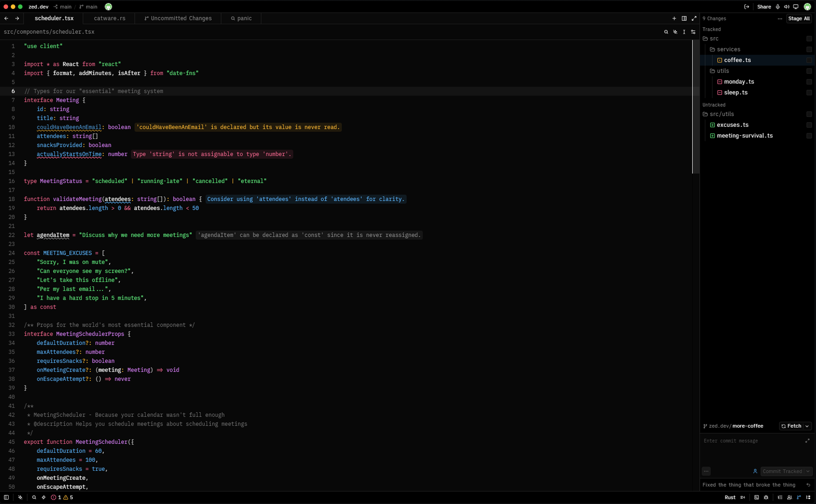Open inline assist sparkle icon in editor toolbar

[x=675, y=32]
